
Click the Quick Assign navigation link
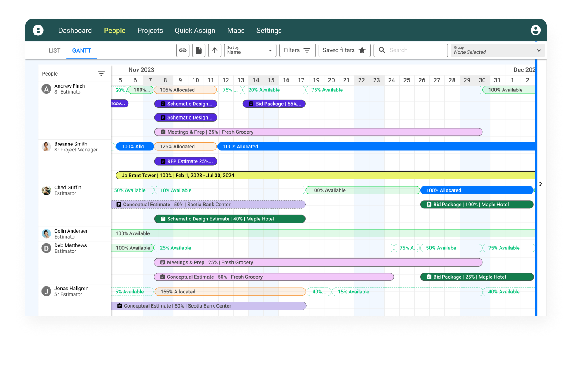[x=195, y=30]
